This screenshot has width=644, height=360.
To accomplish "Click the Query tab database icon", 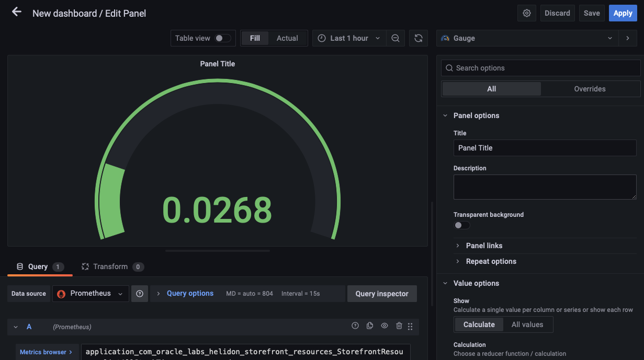I will 20,266.
